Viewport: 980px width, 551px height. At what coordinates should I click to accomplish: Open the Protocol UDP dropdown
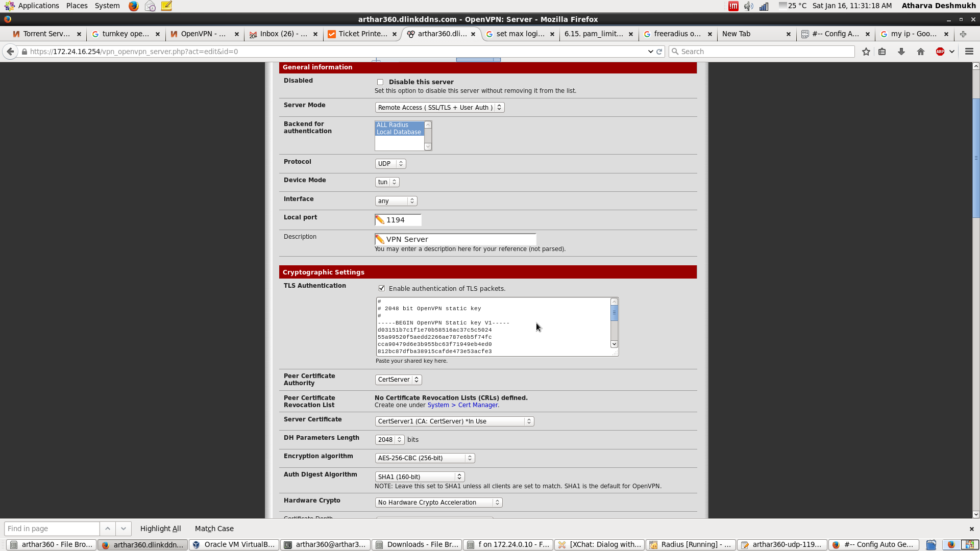pos(390,164)
